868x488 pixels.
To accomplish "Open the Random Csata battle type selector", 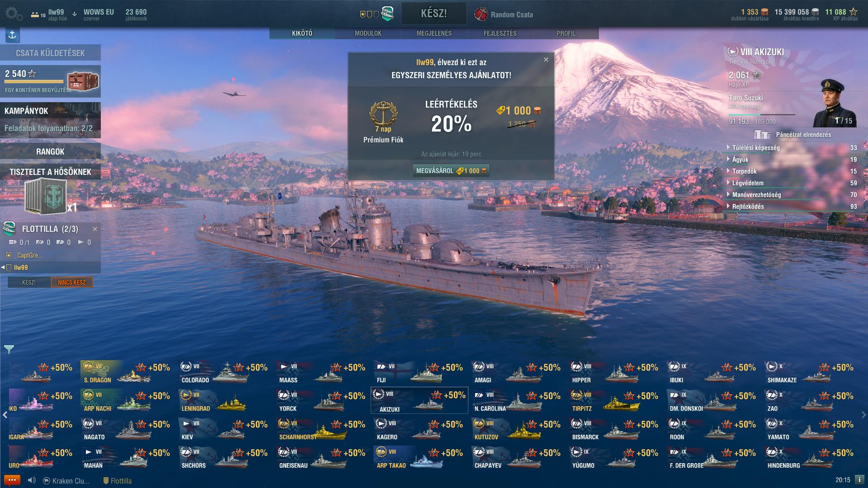I will point(504,14).
